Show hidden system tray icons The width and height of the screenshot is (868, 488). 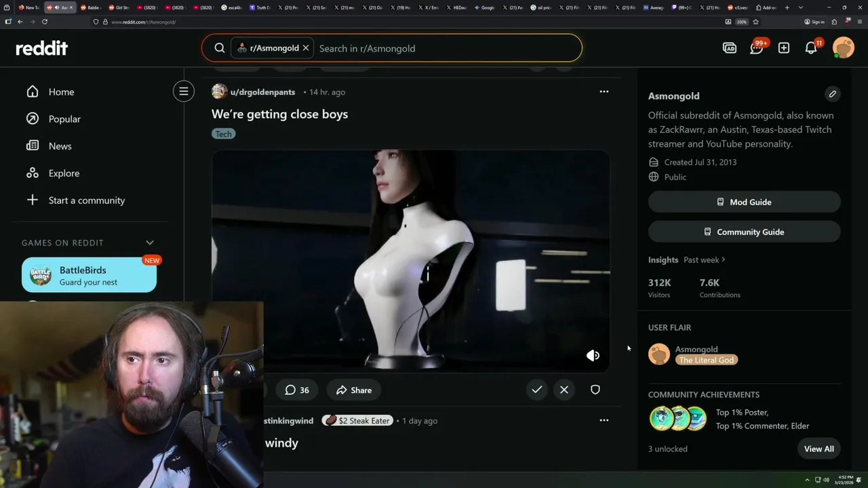tap(807, 480)
